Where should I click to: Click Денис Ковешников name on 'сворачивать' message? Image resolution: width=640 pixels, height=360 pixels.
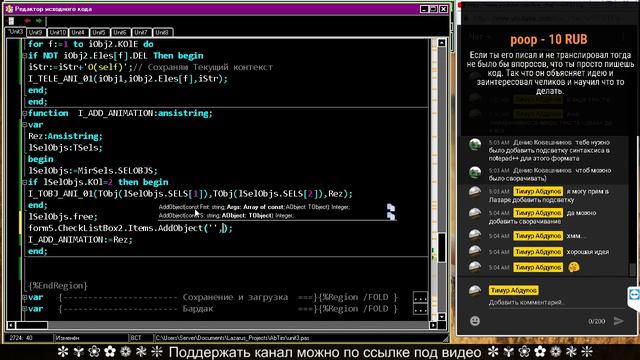(542, 171)
